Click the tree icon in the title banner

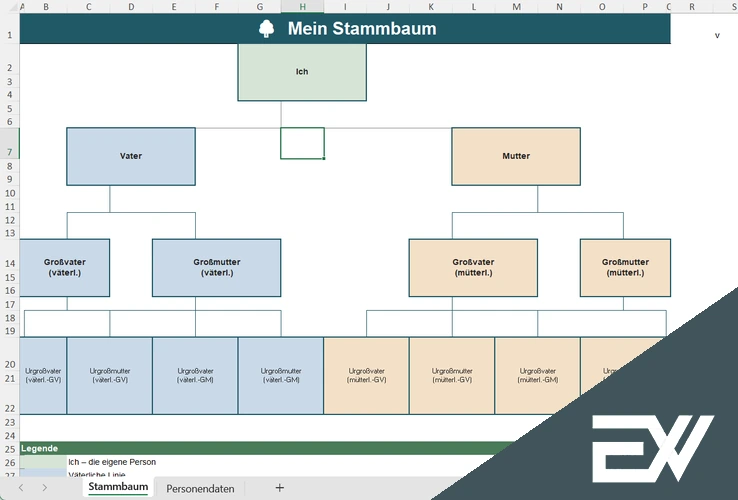pos(267,29)
